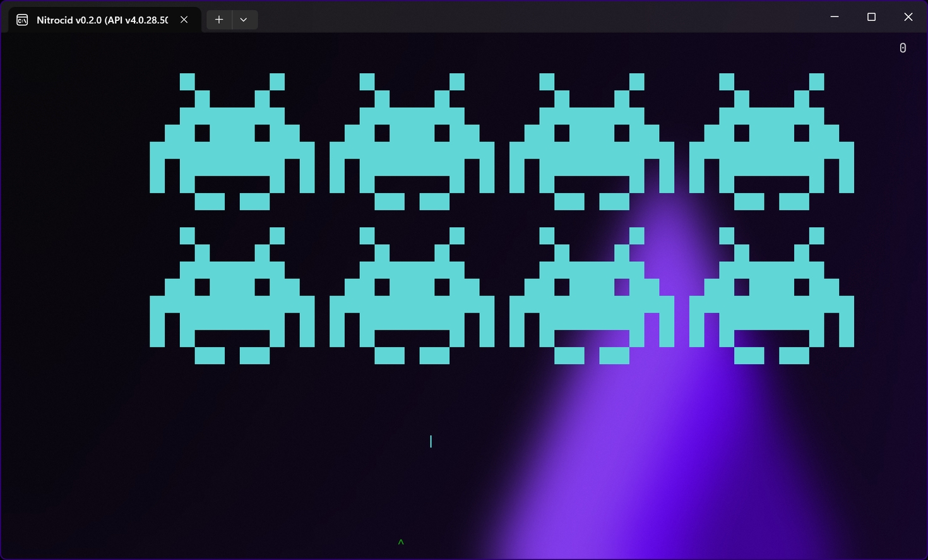The height and width of the screenshot is (560, 928).
Task: Click the score counter showing 0
Action: [903, 48]
